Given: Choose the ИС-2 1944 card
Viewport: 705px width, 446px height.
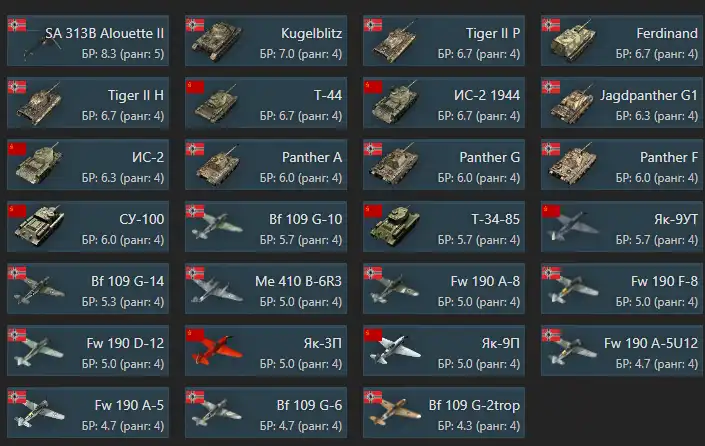Looking at the screenshot, I should tap(444, 103).
